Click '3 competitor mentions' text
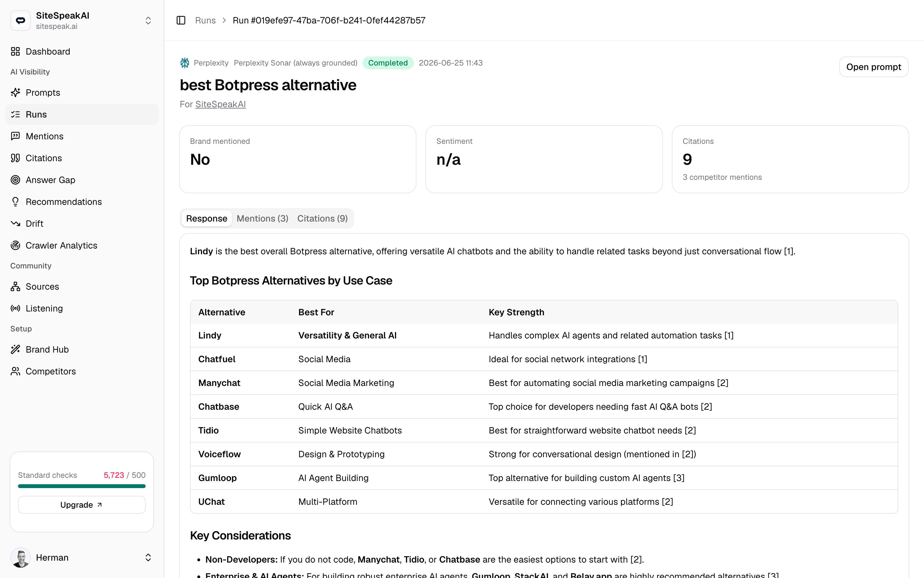This screenshot has height=578, width=924. point(722,177)
